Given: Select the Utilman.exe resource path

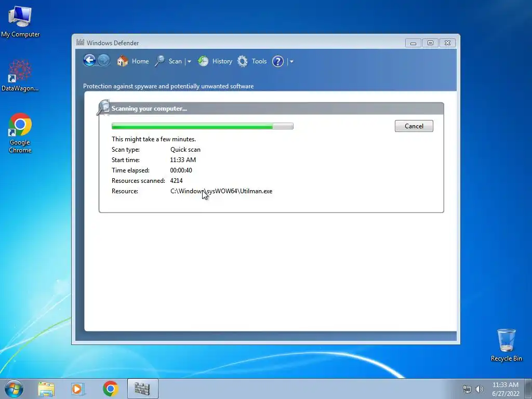Looking at the screenshot, I should [221, 191].
